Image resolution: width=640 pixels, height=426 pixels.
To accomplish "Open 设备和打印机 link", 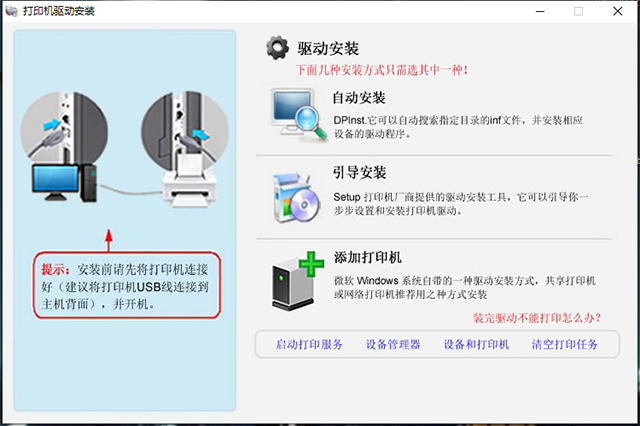I will pyautogui.click(x=476, y=344).
